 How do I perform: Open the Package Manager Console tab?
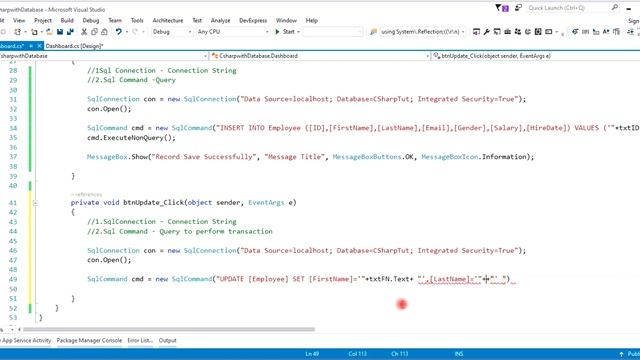tap(89, 340)
